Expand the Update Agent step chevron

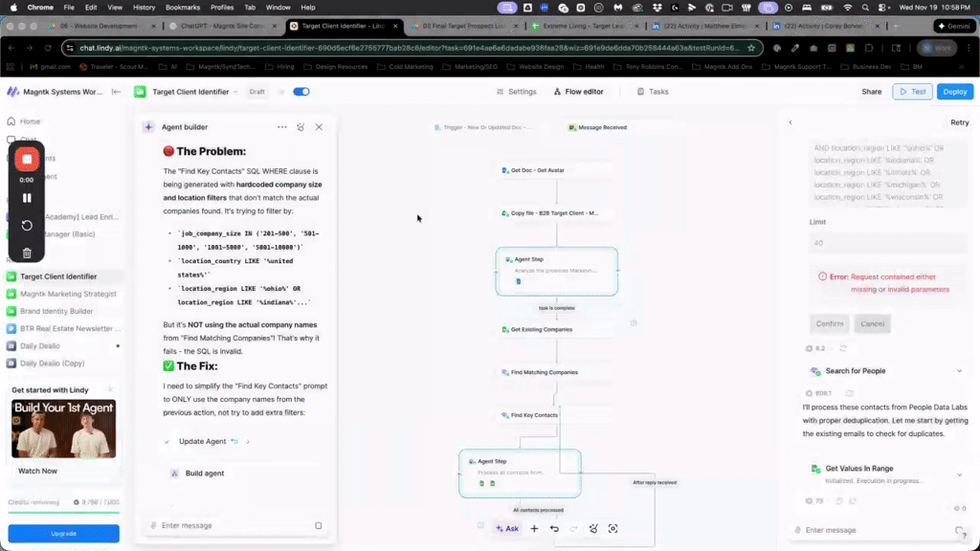tap(248, 442)
